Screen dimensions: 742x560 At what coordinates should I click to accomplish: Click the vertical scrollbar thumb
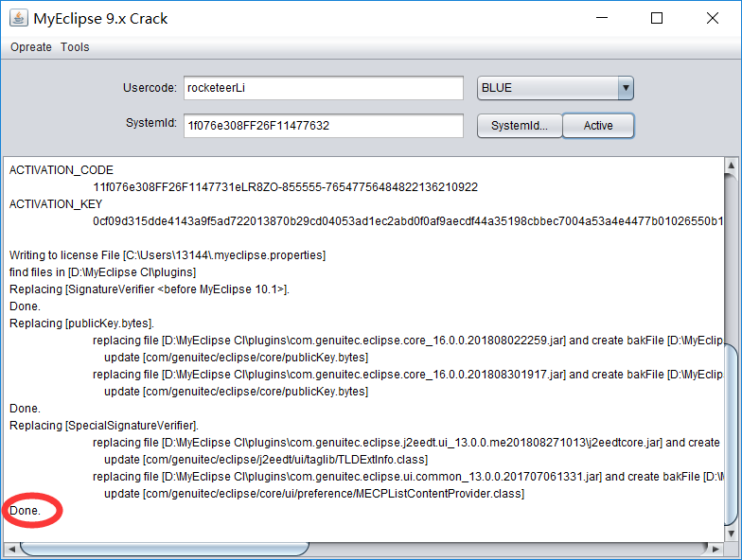[x=731, y=434]
